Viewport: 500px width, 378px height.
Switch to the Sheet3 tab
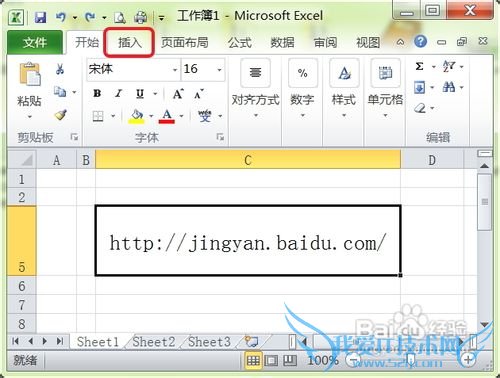(x=209, y=341)
